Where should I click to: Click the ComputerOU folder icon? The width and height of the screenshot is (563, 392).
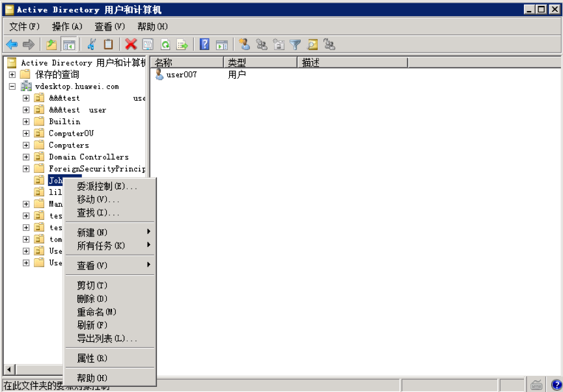(39, 133)
